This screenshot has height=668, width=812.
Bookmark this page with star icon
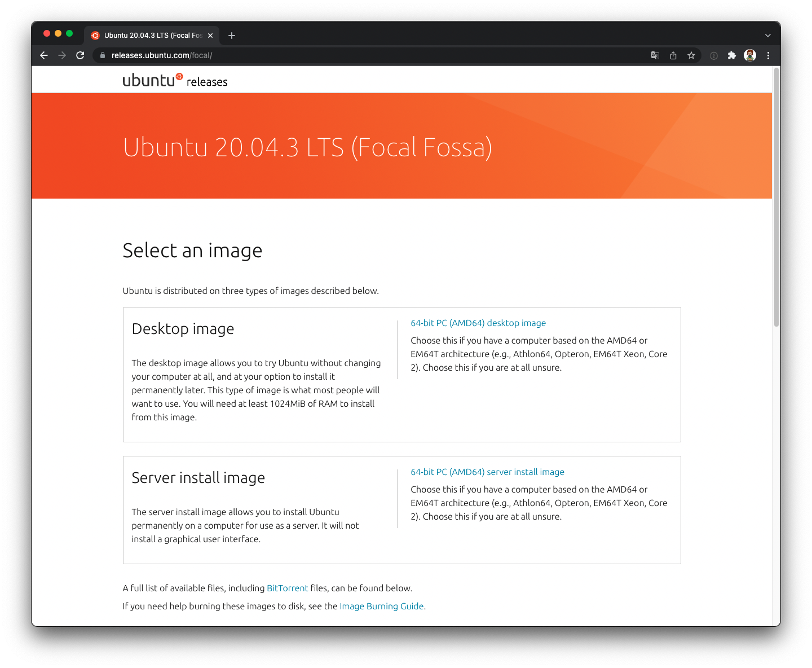691,55
